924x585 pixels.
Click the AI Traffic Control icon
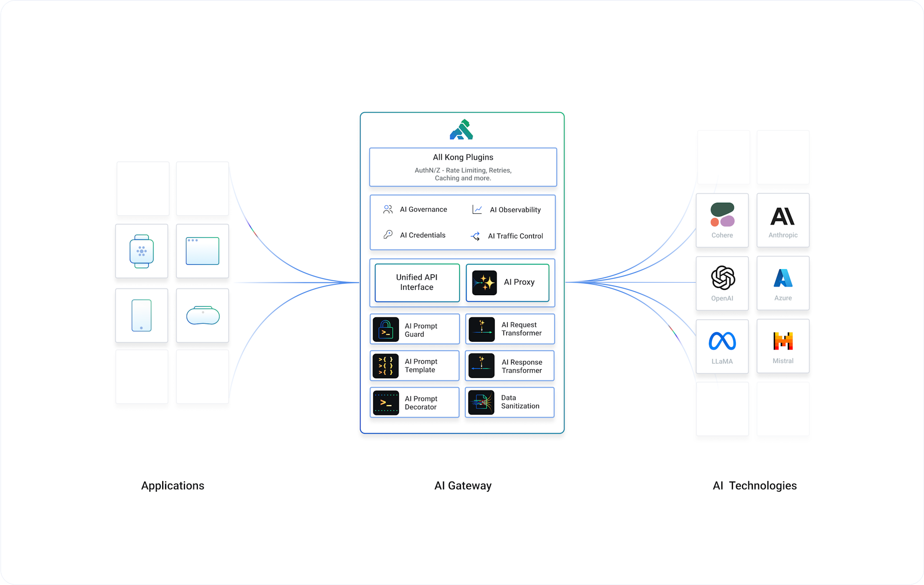click(475, 236)
